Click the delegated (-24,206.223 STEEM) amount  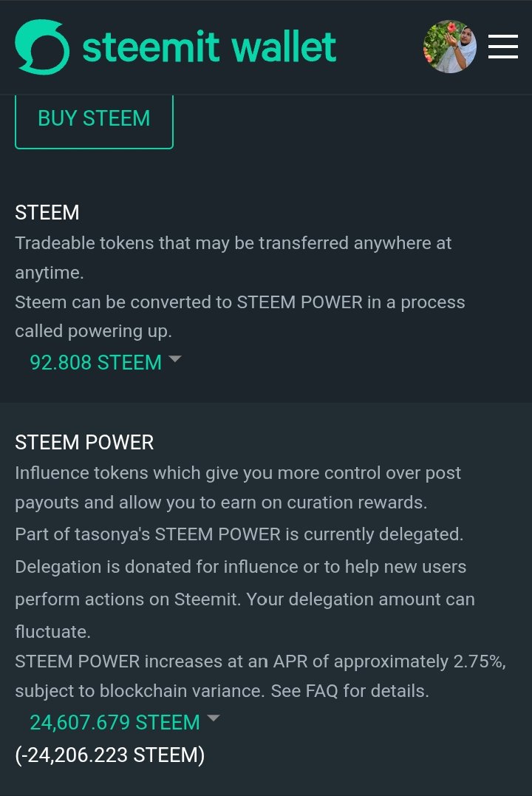109,755
